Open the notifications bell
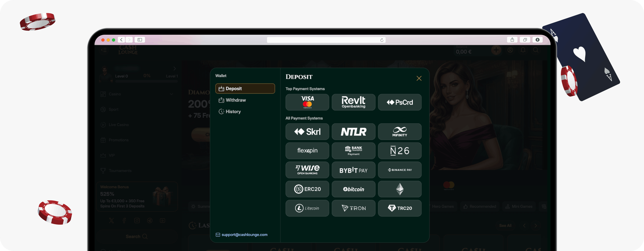The height and width of the screenshot is (251, 644). (523, 50)
